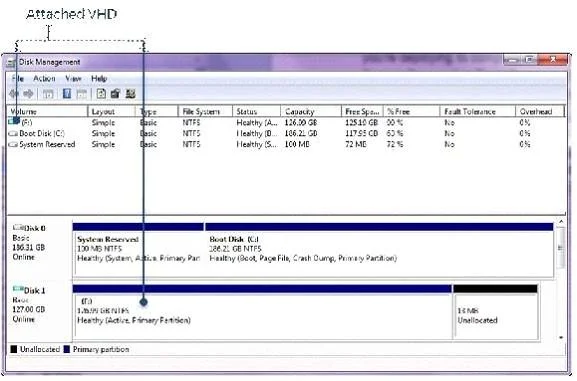Viewport: 577px width, 381px height.
Task: Click the Disk 1 attached VHD icon
Action: tap(18, 289)
